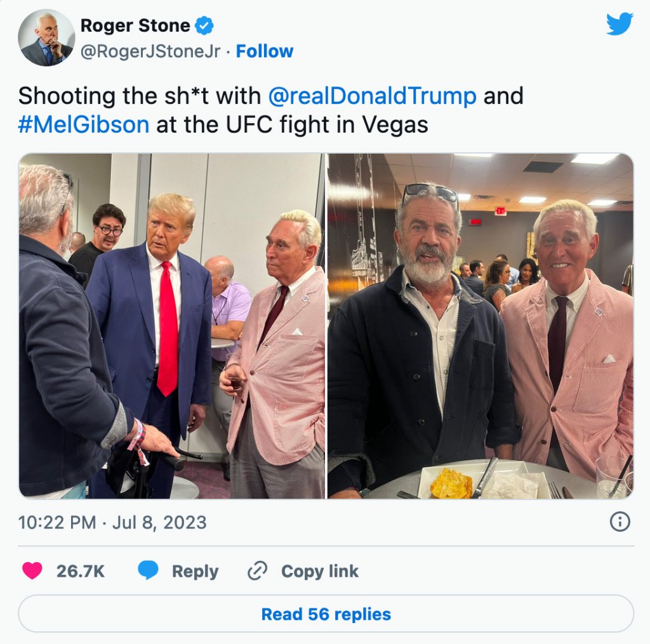
Task: Open the tweet info icon
Action: click(x=620, y=522)
